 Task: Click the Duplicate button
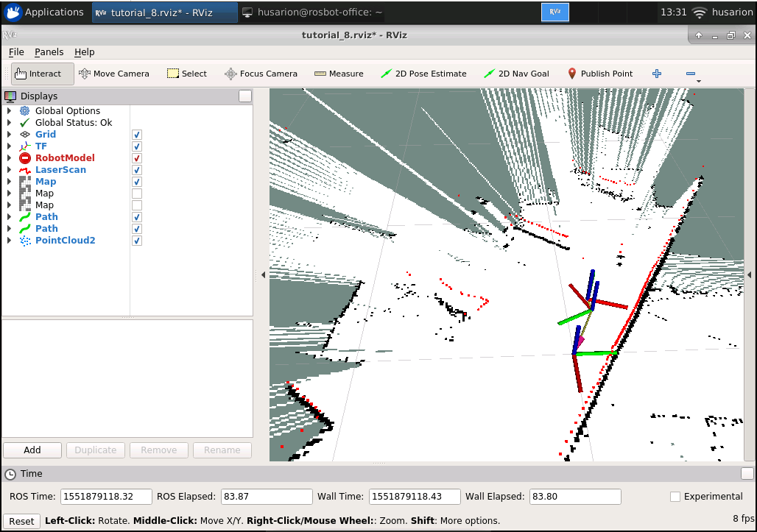(x=96, y=450)
